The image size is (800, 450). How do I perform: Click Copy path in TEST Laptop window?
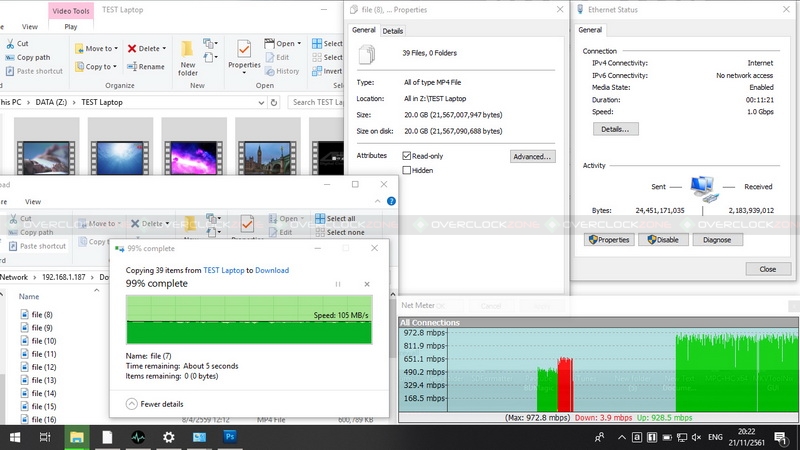tap(28, 58)
